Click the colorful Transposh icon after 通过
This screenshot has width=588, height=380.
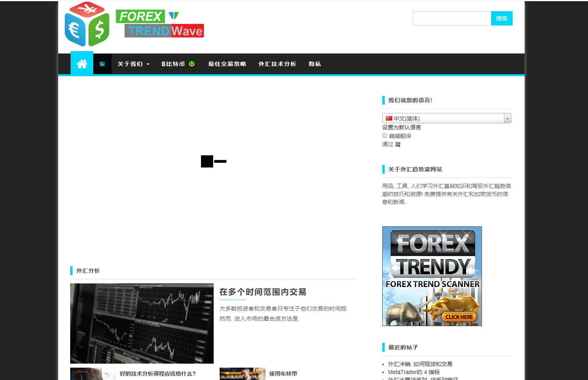397,144
